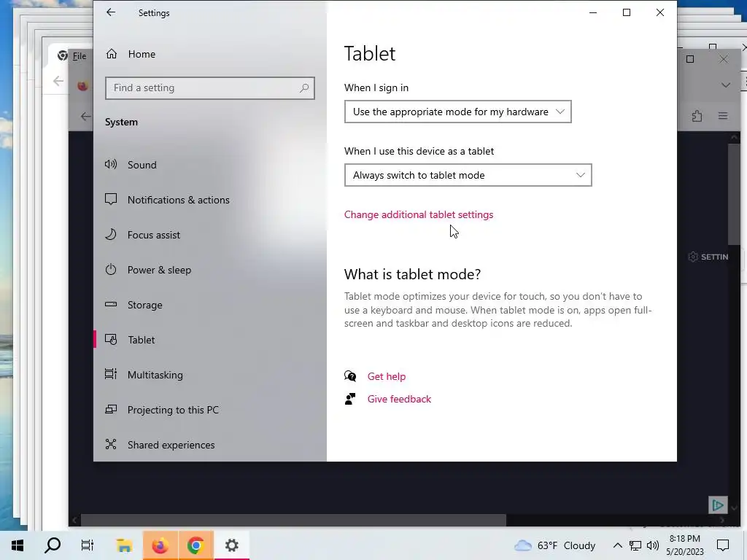
Task: Click the ad choices icon in browser page
Action: click(x=718, y=505)
